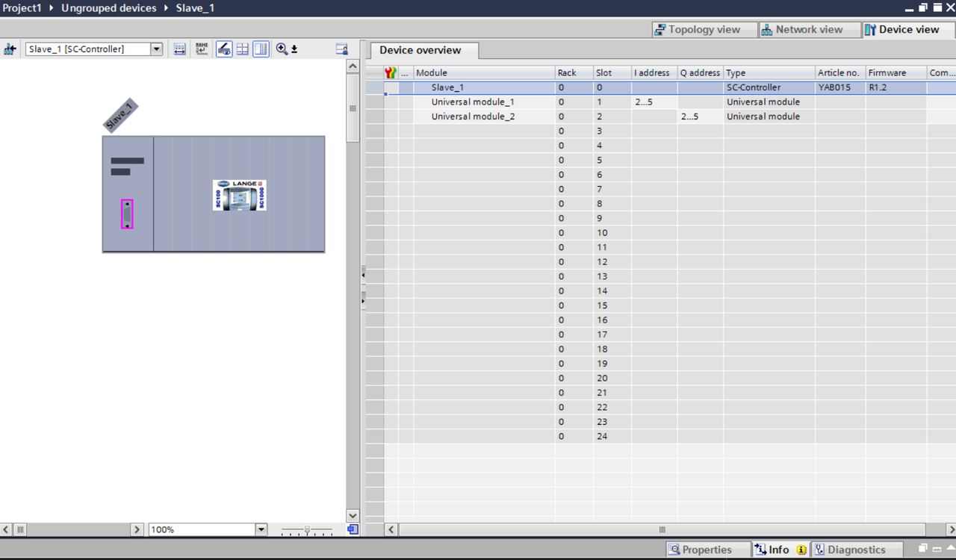
Task: Click the YAB015 article number cell
Action: [x=840, y=87]
